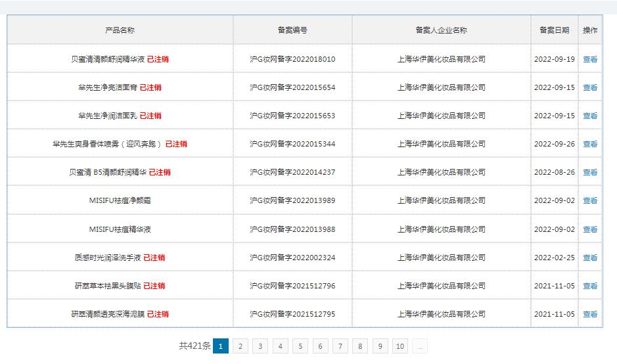
Task: Open 查看 for 贝蜜清 B5清颜舒润精华
Action: click(589, 172)
